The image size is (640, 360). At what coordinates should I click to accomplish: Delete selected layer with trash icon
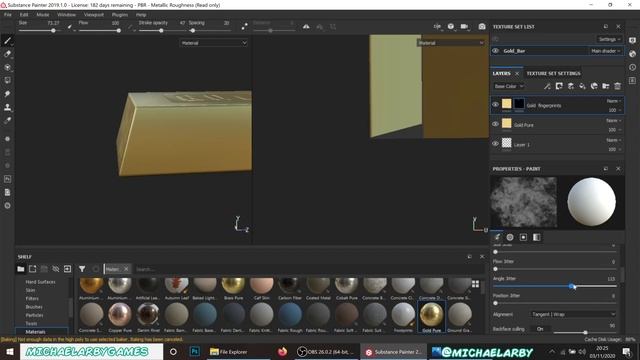pyautogui.click(x=618, y=86)
